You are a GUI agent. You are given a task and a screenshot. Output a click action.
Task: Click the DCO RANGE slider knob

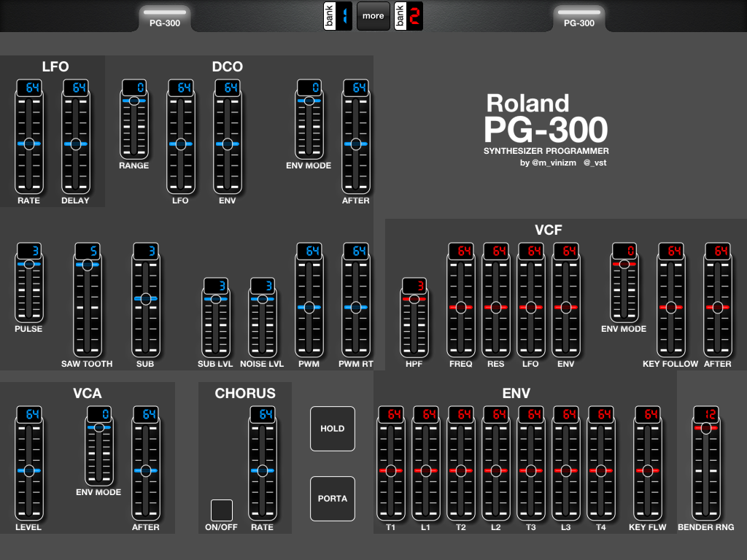click(134, 101)
